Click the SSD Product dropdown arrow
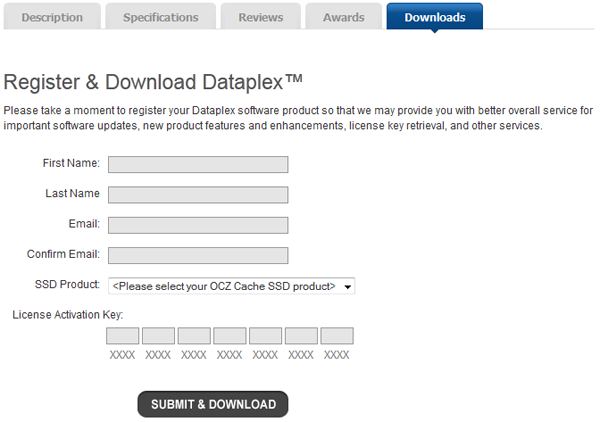600x422 pixels. tap(347, 287)
